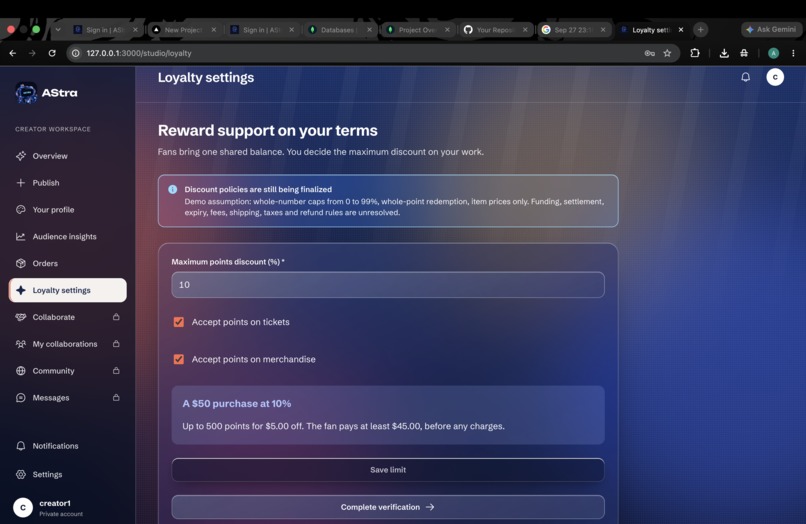806x524 pixels.
Task: Focus the Maximum points discount field
Action: (x=388, y=285)
